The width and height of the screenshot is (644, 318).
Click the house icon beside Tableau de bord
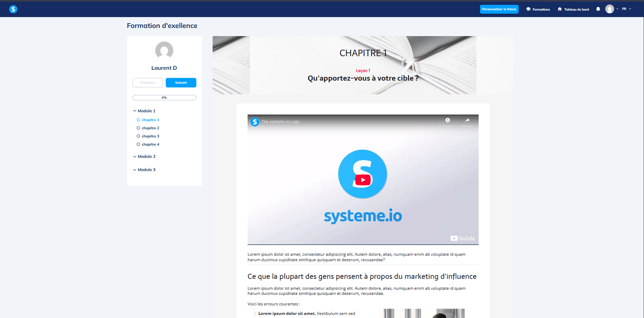[x=560, y=9]
